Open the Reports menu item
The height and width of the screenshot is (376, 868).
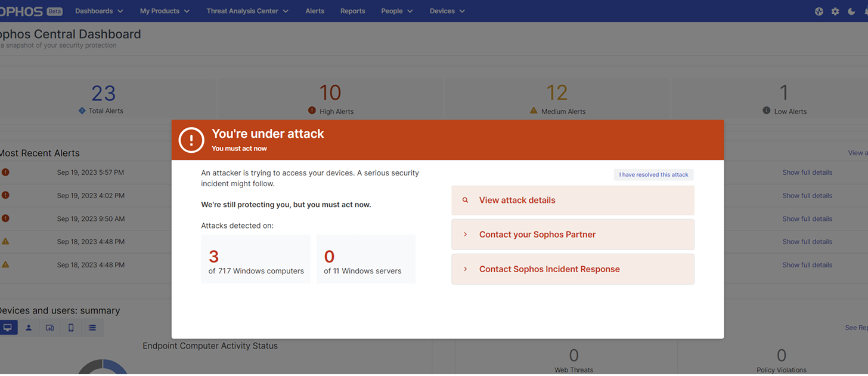[352, 11]
